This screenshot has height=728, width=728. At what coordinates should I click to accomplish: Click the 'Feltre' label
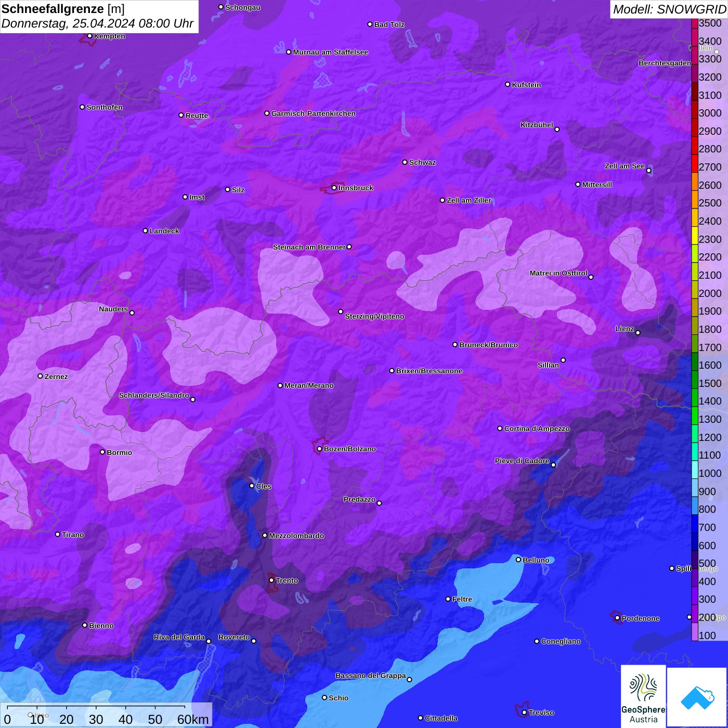pos(462,599)
